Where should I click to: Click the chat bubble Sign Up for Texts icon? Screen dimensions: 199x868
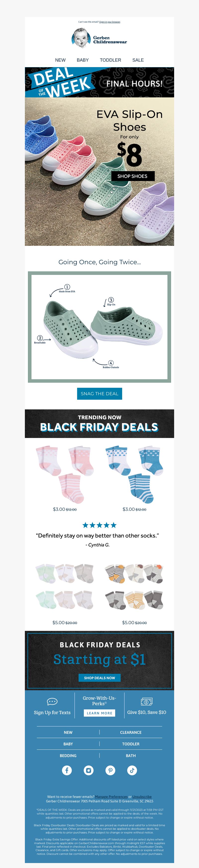click(x=52, y=702)
